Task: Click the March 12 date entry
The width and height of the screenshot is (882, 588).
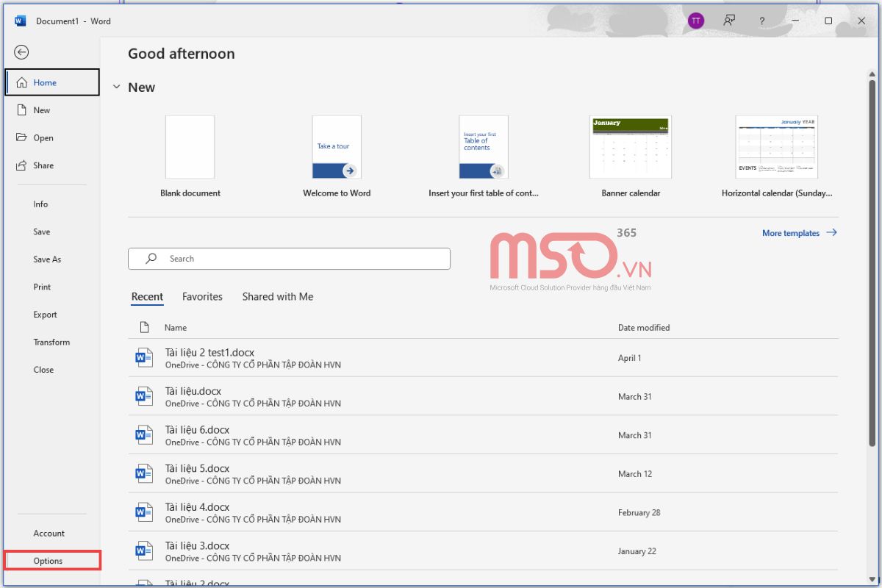Action: (x=635, y=474)
